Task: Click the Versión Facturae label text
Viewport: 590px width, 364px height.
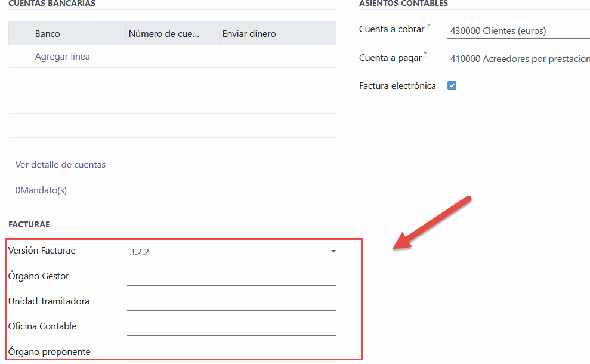Action: (42, 251)
